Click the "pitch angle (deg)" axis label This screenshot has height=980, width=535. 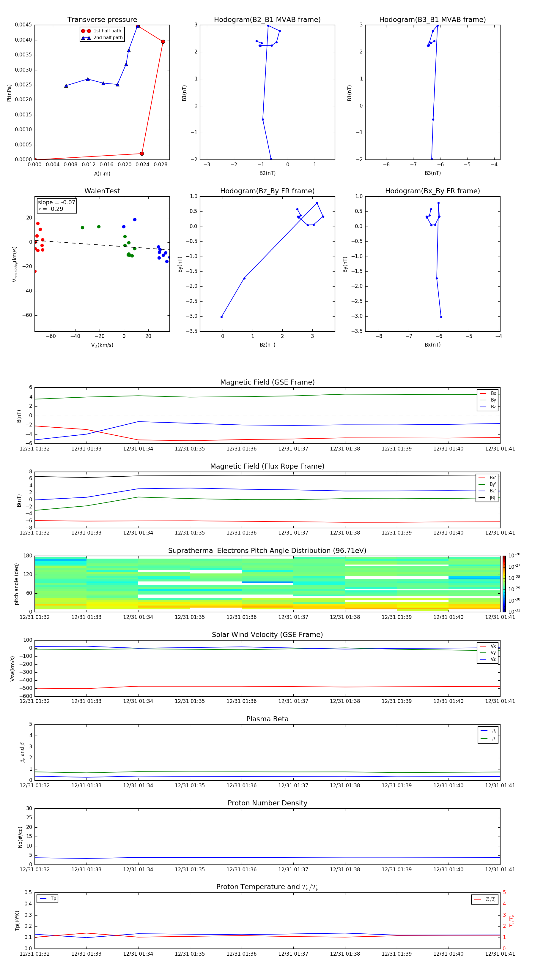coord(16,584)
